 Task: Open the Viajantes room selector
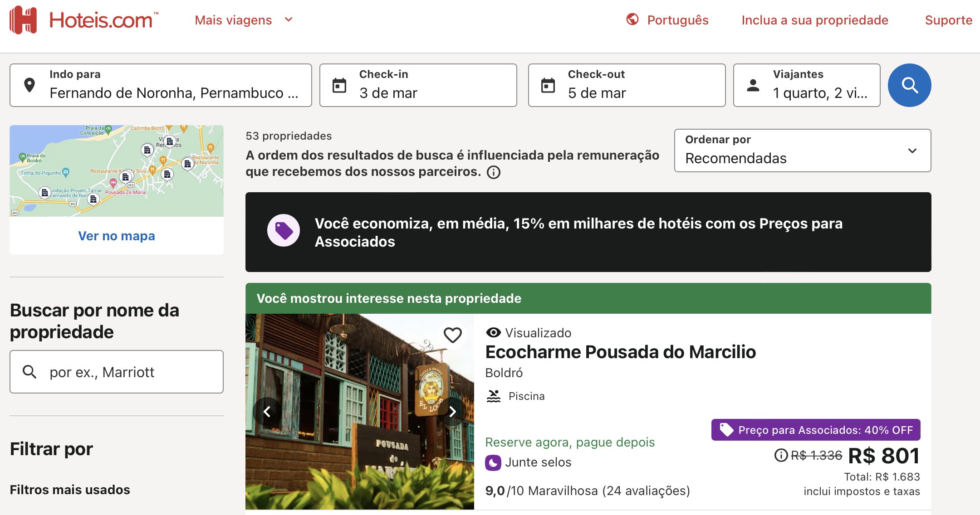pos(807,85)
